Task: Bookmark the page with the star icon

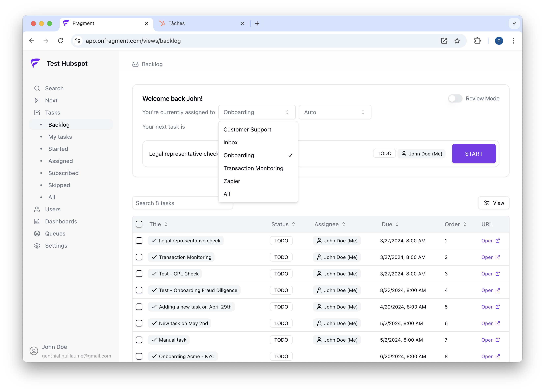Action: coord(457,41)
